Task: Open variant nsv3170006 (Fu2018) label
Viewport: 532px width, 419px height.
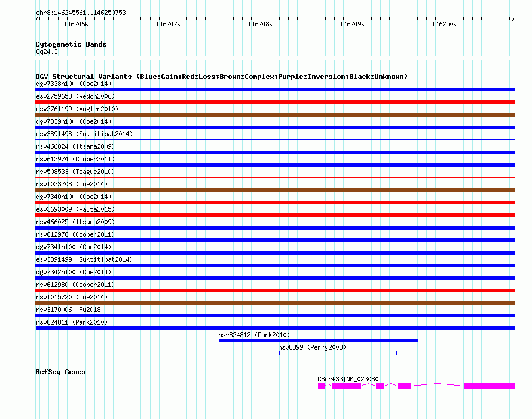Action: click(x=70, y=310)
